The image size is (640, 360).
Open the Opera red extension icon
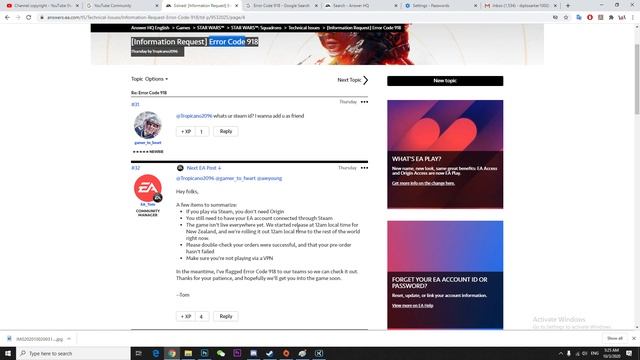(590, 18)
